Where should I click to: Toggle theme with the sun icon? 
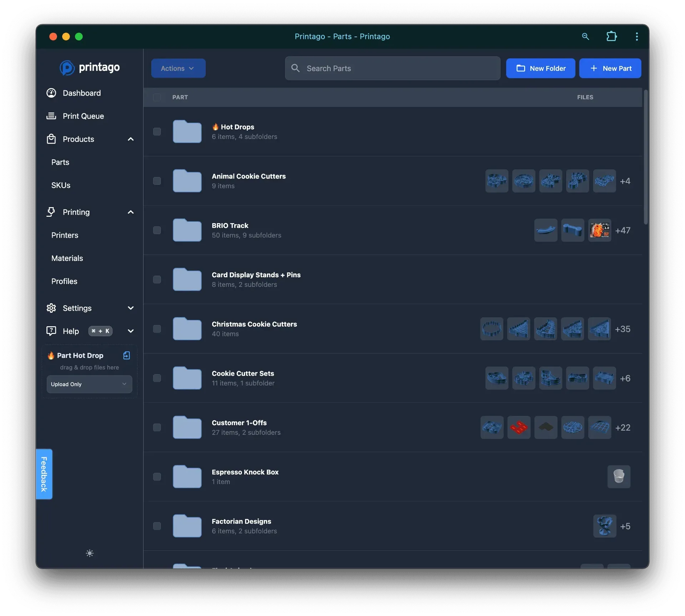point(89,553)
